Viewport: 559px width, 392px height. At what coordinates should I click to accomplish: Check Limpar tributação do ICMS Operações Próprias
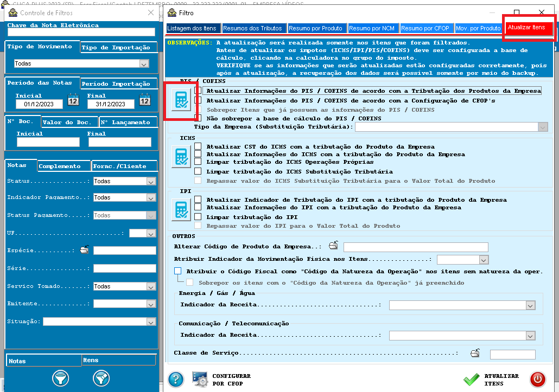[198, 162]
